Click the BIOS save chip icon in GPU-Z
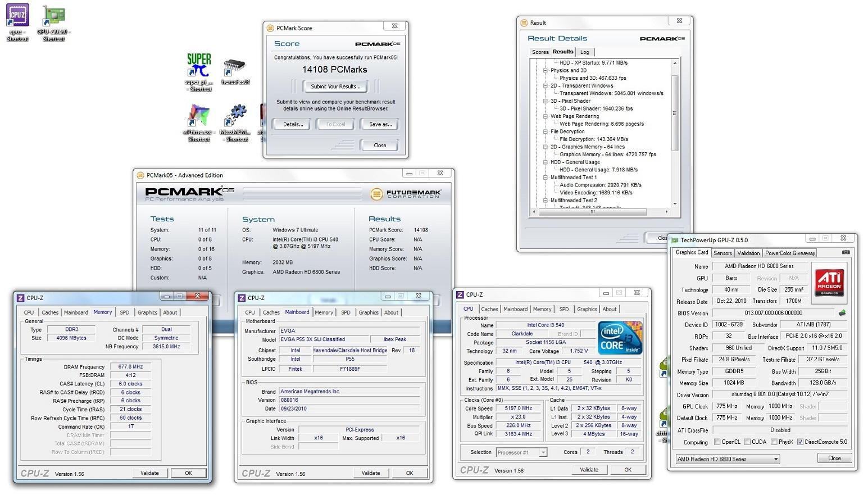The width and height of the screenshot is (868, 495). click(842, 313)
